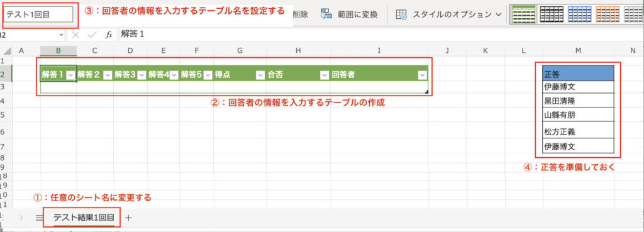The image size is (644, 232).
Task: Select the orange table style swatch
Action: click(608, 14)
